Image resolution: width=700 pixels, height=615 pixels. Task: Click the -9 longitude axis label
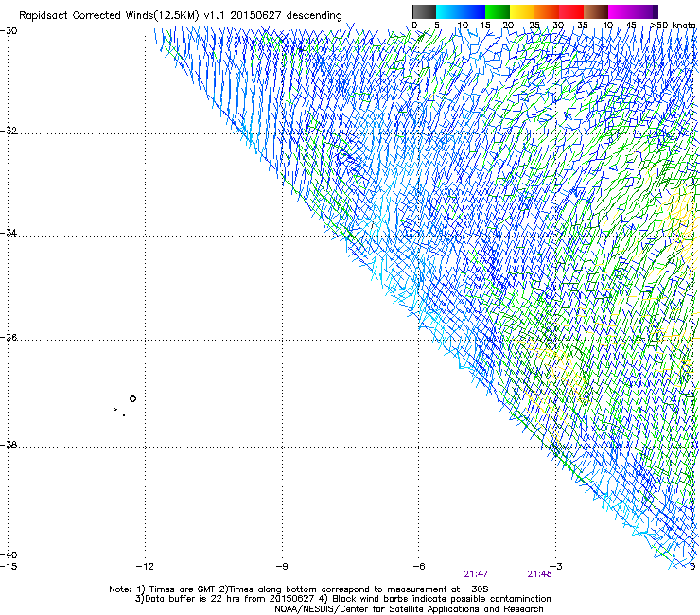282,567
